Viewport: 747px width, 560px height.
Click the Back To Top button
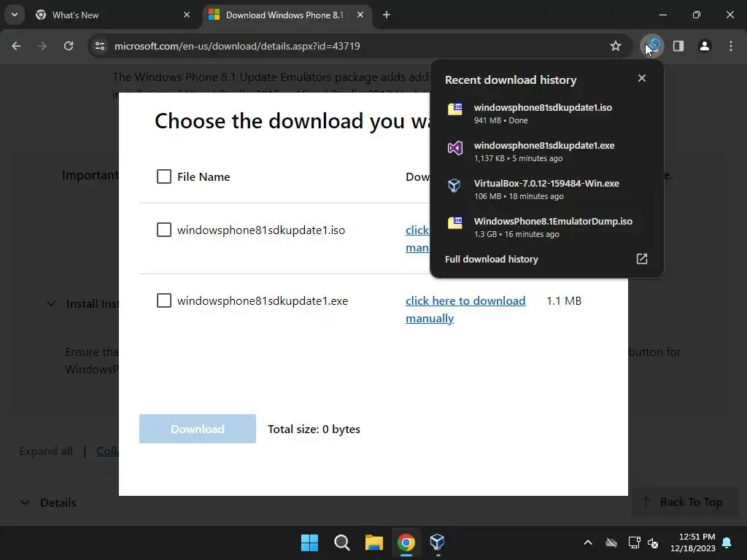[x=684, y=502]
